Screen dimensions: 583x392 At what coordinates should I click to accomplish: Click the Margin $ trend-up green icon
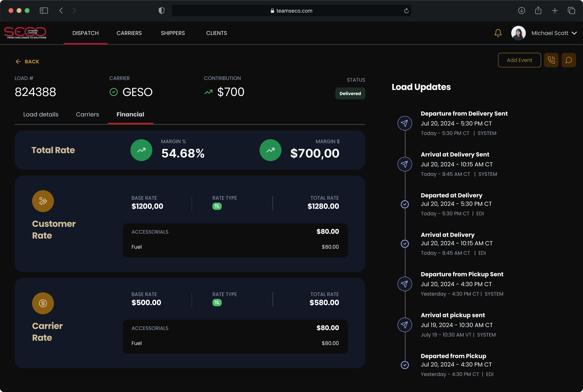click(x=270, y=150)
